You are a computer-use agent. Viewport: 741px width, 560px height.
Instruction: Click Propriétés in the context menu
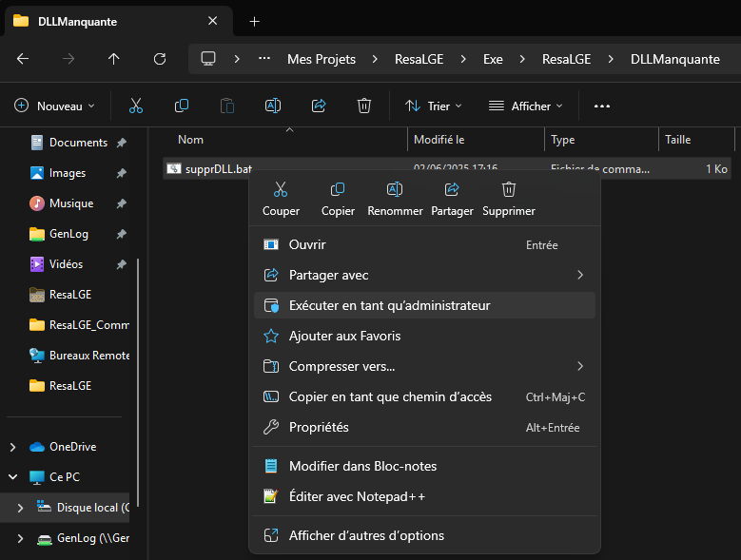click(x=424, y=427)
